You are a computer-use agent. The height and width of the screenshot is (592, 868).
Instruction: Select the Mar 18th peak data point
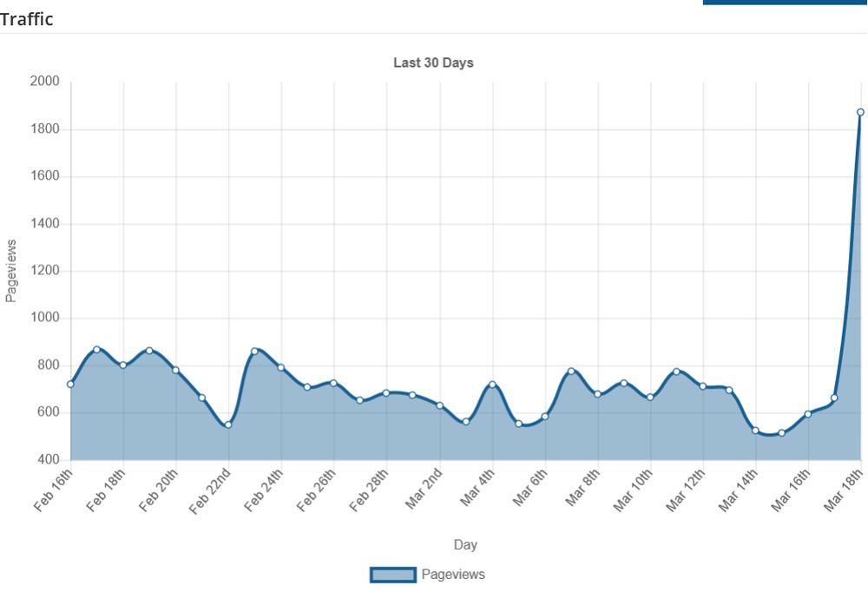(x=860, y=113)
